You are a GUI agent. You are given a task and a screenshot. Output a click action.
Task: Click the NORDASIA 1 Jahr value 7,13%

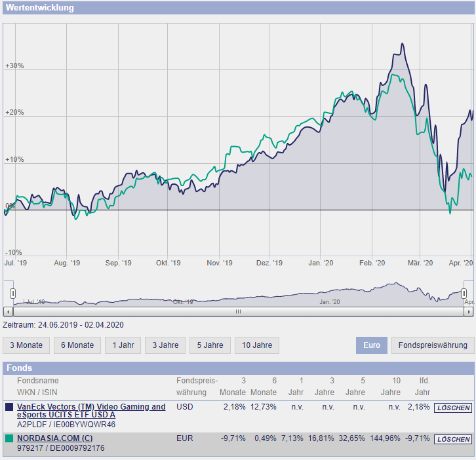tap(292, 438)
